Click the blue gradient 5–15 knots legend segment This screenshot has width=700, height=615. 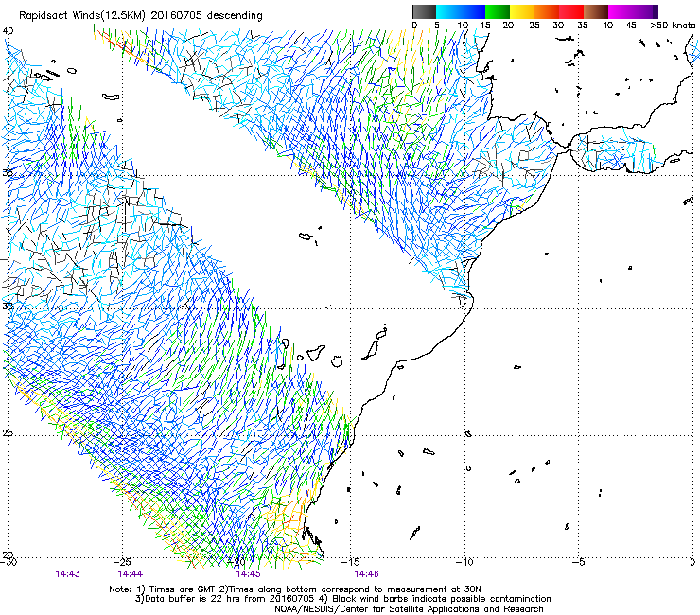pyautogui.click(x=461, y=11)
